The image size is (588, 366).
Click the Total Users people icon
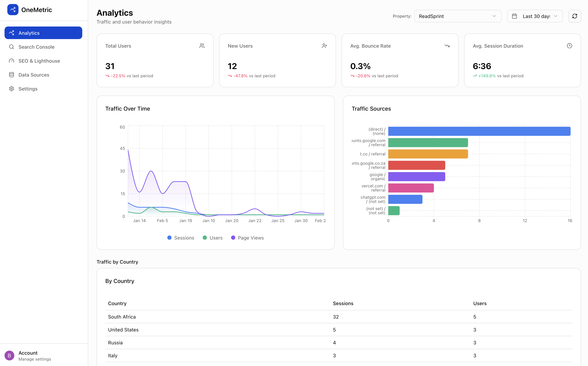[202, 46]
